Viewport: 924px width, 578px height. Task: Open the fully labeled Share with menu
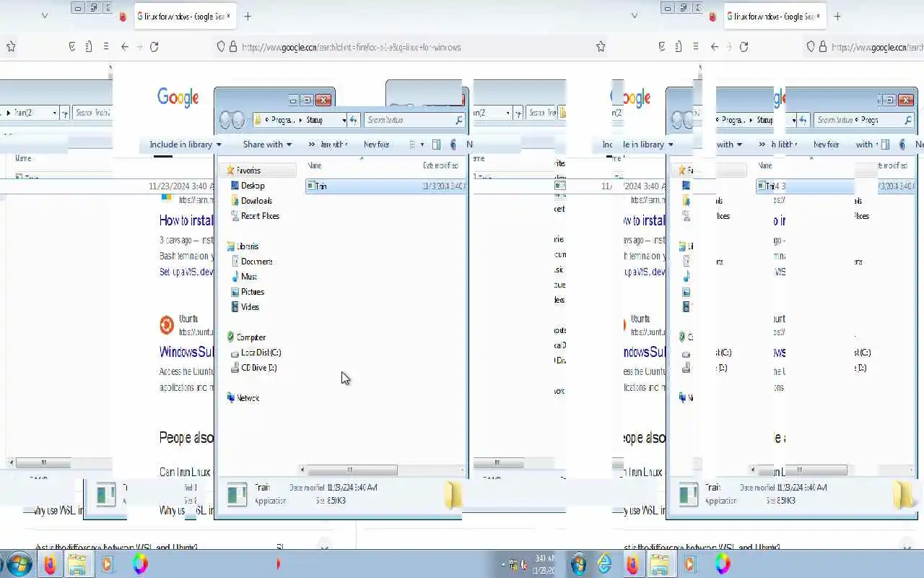click(x=267, y=144)
